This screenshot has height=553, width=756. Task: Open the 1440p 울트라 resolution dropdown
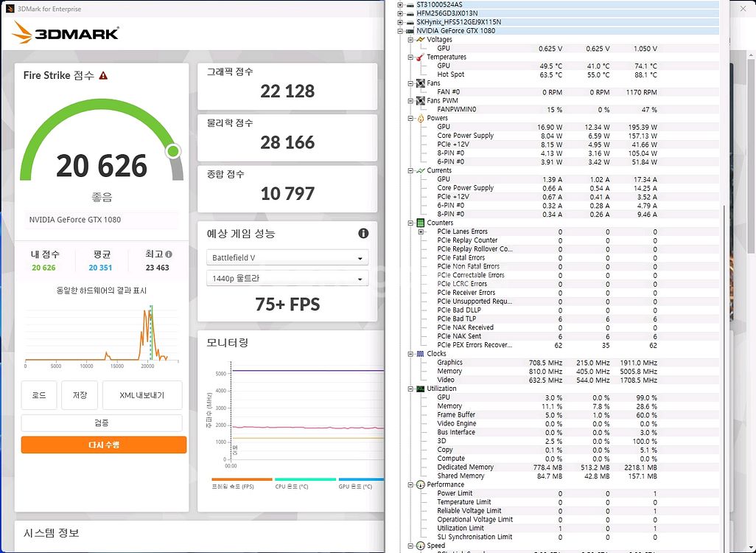click(287, 279)
